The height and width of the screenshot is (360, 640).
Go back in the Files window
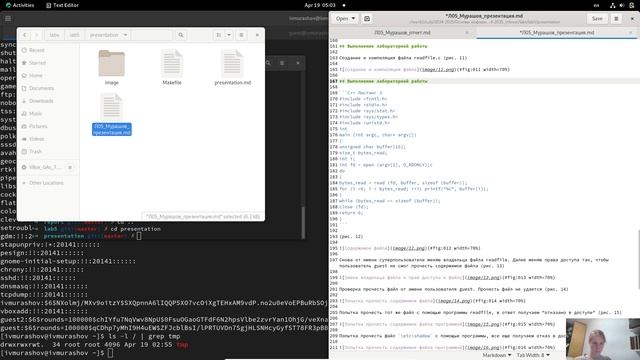pos(25,35)
